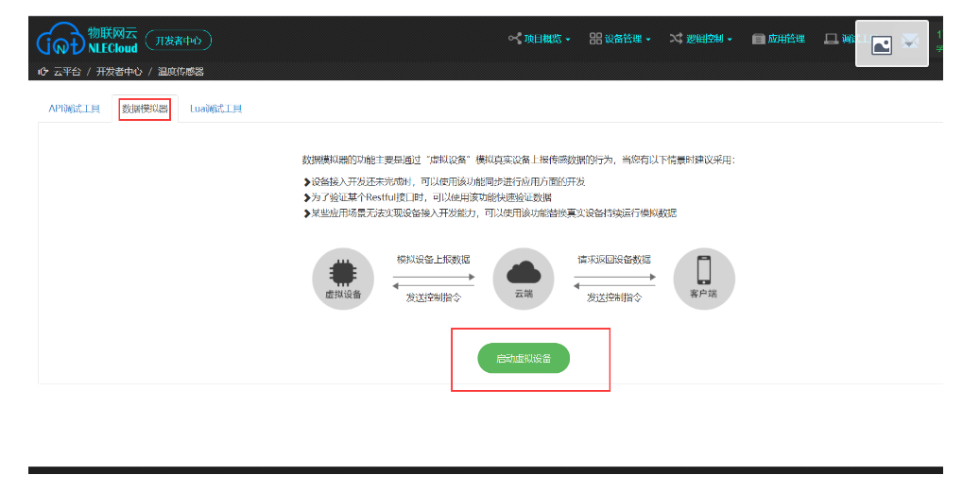Click the line mentioning Restful接口
The image size is (980, 492).
pyautogui.click(x=427, y=197)
